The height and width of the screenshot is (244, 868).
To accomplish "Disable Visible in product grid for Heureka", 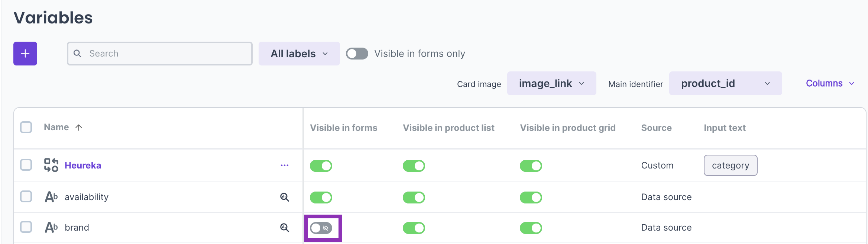I will pos(531,166).
